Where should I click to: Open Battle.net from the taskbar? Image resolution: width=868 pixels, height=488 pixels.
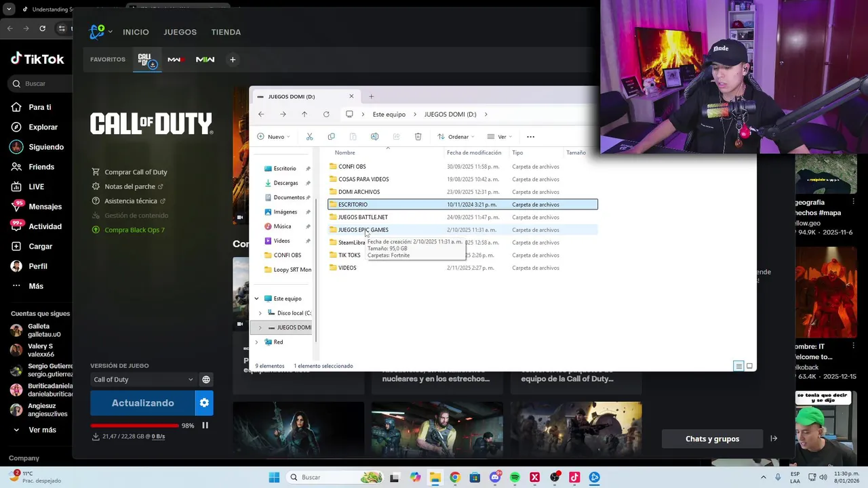click(594, 477)
